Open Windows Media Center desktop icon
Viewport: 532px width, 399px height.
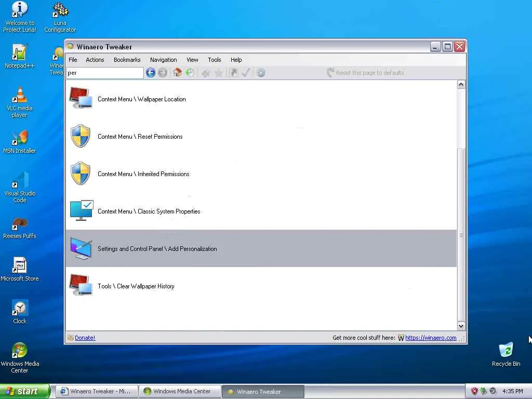click(19, 358)
